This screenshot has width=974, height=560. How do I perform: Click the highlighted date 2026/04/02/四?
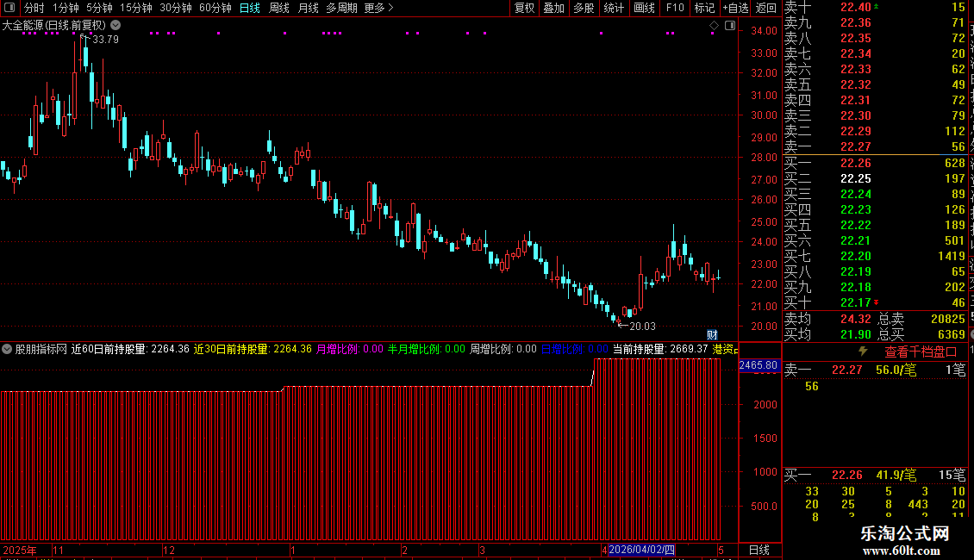pos(641,550)
